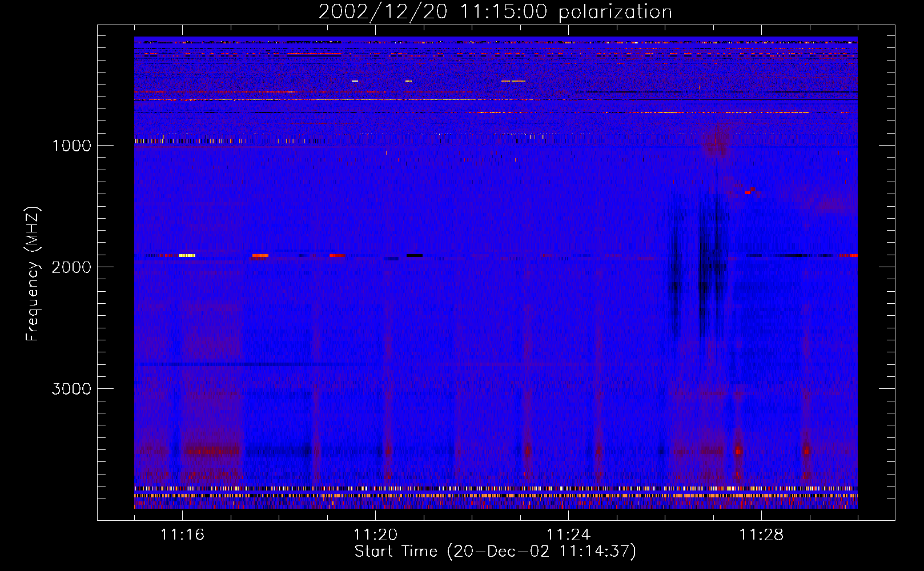Select the 'Frequency (MHZ)' axis label
The width and height of the screenshot is (924, 571).
coord(32,275)
